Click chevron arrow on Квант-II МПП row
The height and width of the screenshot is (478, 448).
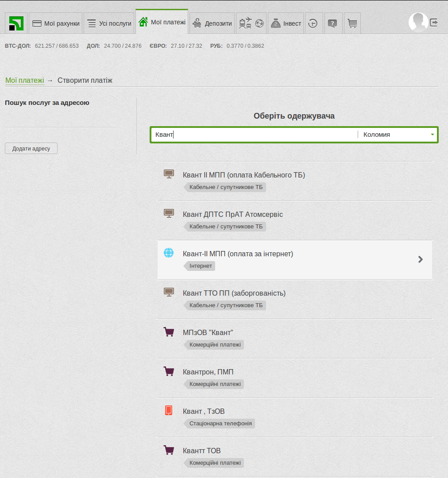[421, 259]
